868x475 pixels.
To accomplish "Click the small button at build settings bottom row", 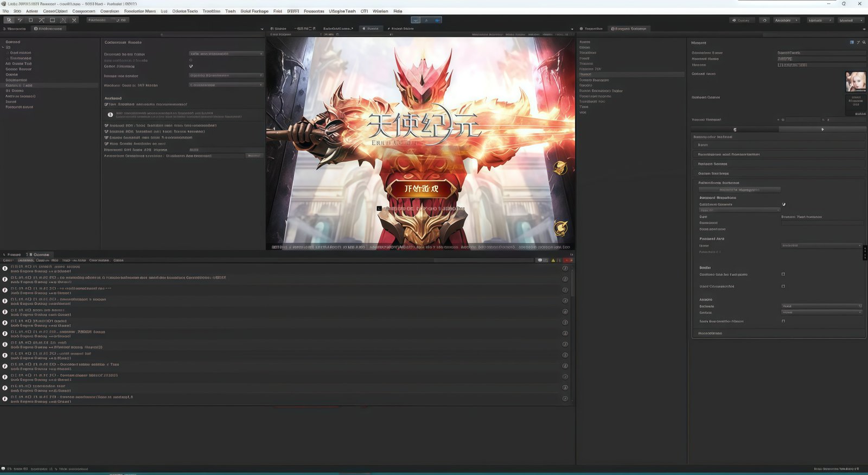I will coord(253,156).
